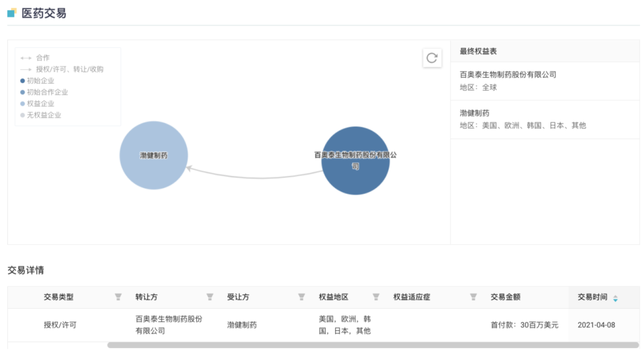Click the 2021-04-08 date cell
The width and height of the screenshot is (644, 356).
[x=596, y=325]
